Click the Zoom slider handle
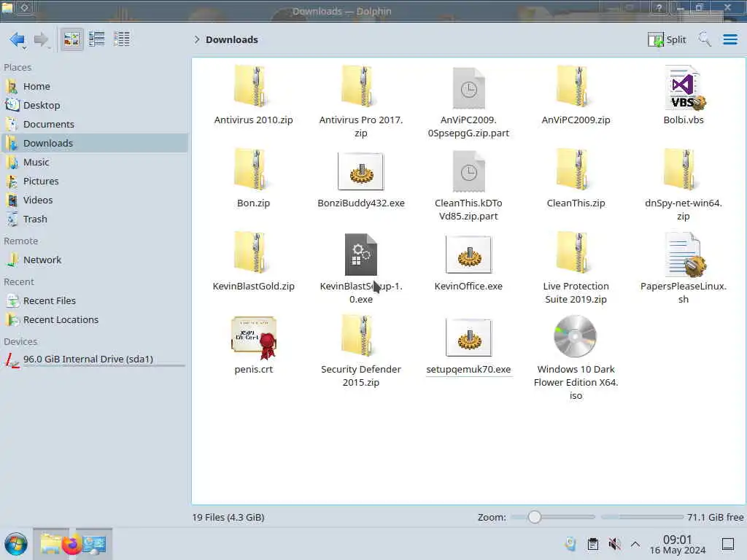The width and height of the screenshot is (747, 560). [535, 517]
